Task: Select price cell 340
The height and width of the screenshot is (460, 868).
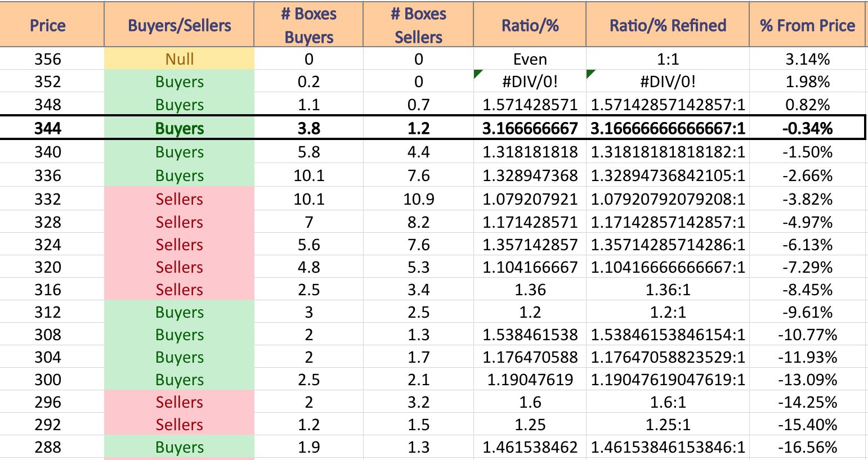Action: (52, 152)
